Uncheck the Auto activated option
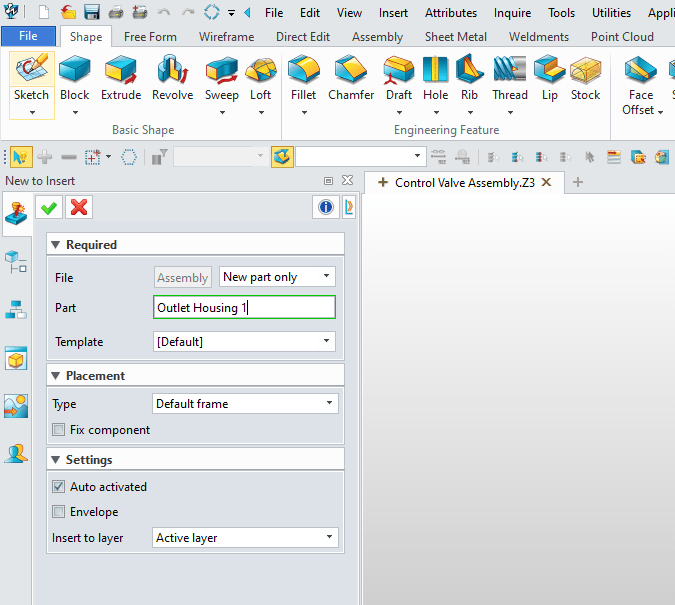 tap(60, 487)
